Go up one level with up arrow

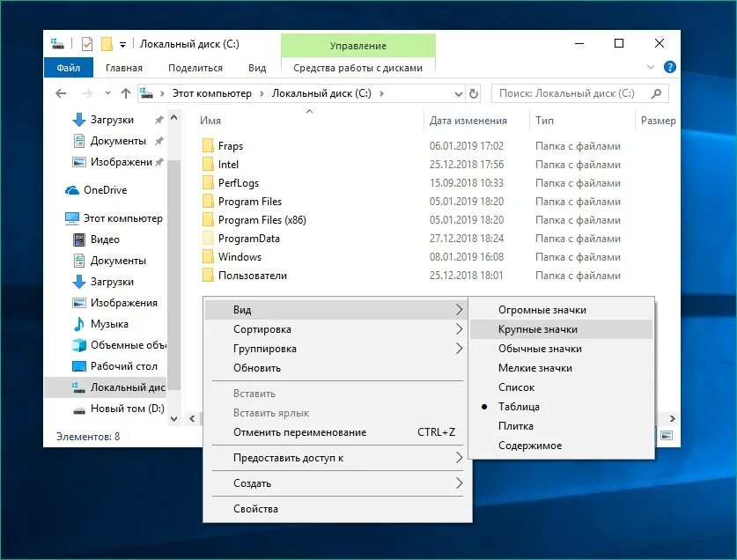(126, 93)
